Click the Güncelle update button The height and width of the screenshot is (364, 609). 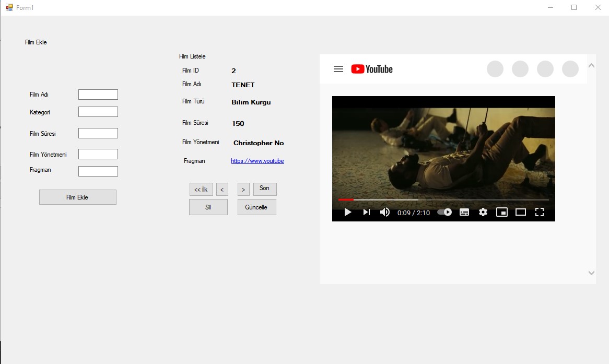[x=257, y=207]
